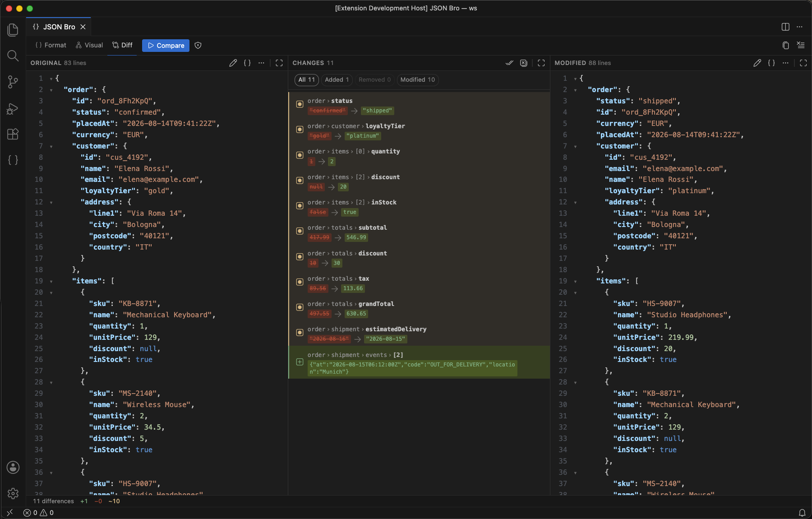
Task: Filter changes by Added 1
Action: pos(337,80)
